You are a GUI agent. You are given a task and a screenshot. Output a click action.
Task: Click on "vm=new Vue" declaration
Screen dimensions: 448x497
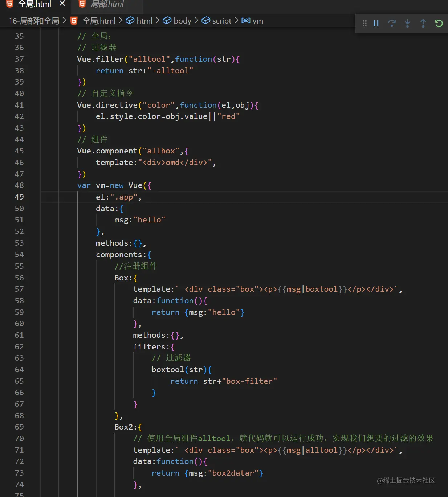pos(119,185)
